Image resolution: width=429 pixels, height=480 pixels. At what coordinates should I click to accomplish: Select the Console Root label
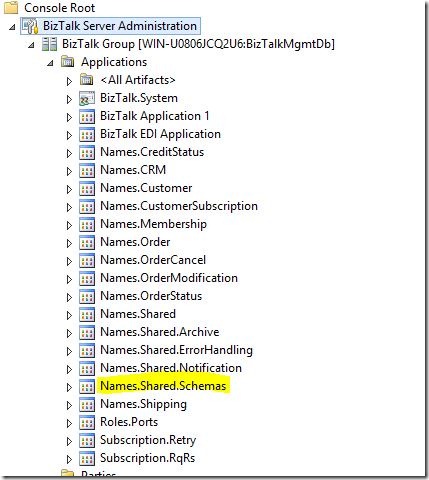click(59, 8)
